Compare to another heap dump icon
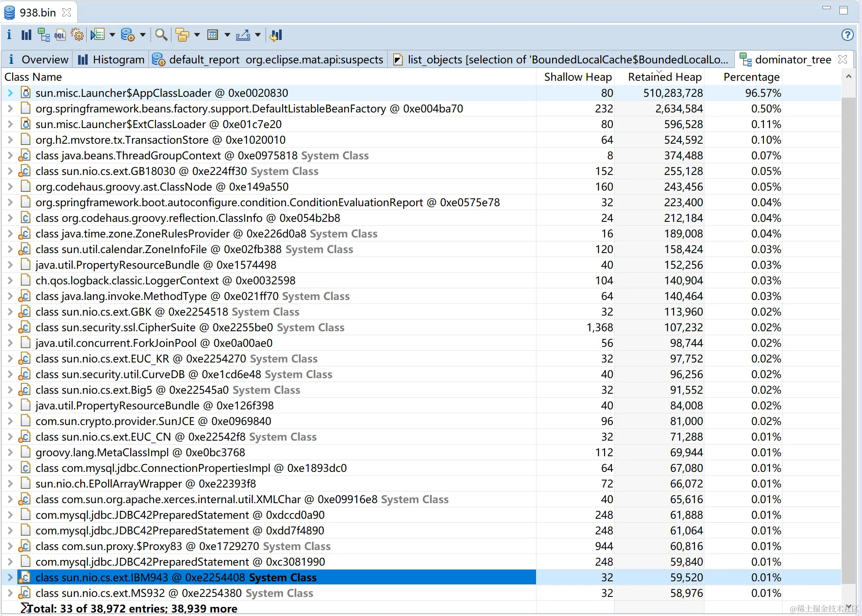The height and width of the screenshot is (616, 862). [276, 35]
